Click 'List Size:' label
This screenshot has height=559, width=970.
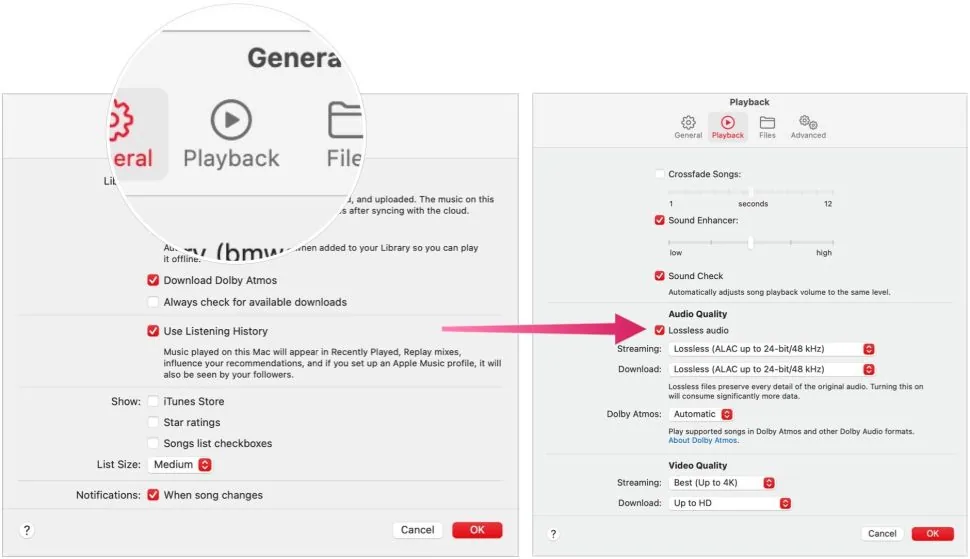point(118,464)
